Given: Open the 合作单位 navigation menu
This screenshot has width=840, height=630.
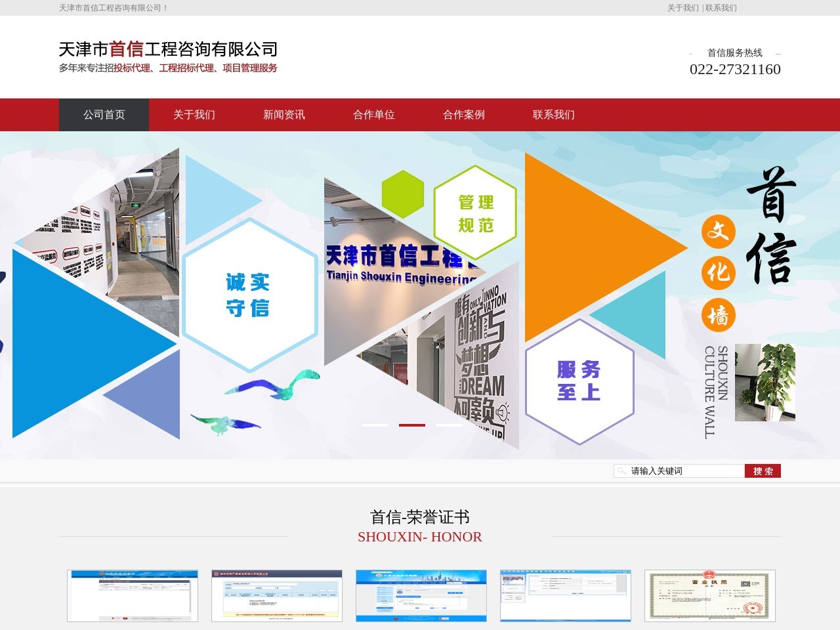Looking at the screenshot, I should click(x=374, y=115).
